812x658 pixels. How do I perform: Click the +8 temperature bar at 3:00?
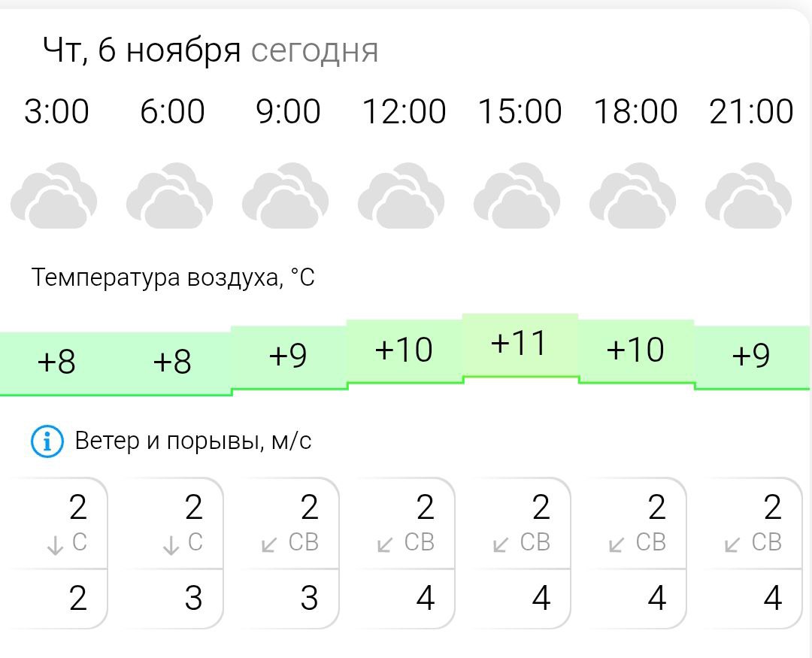coord(57,362)
